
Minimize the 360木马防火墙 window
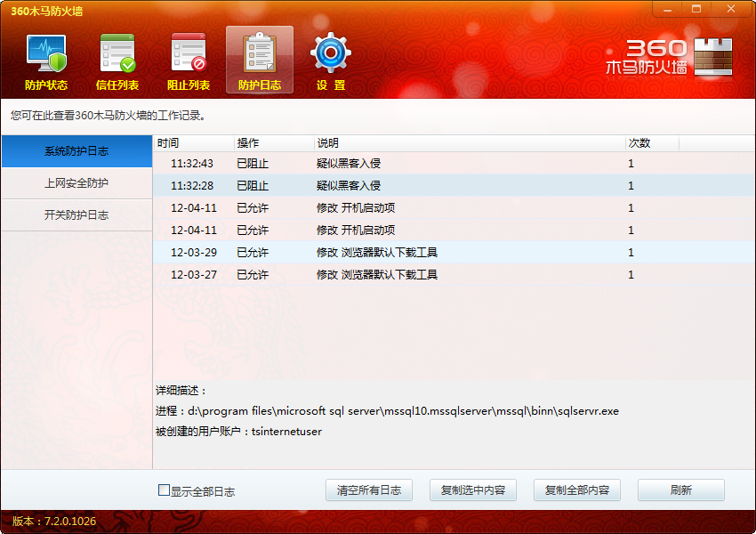point(667,9)
